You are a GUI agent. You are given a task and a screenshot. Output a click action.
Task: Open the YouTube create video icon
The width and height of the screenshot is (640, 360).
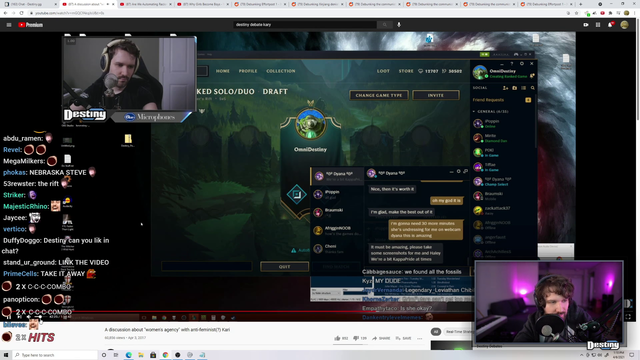pyautogui.click(x=586, y=25)
